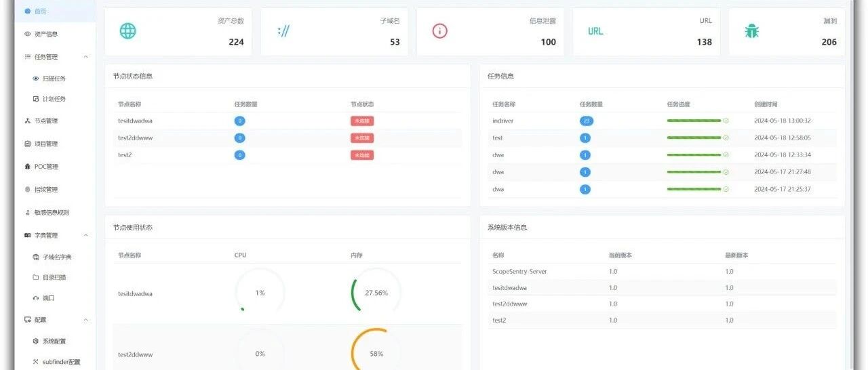Click the 100 information leak count
Viewport: 868px width, 370px height.
(549, 42)
